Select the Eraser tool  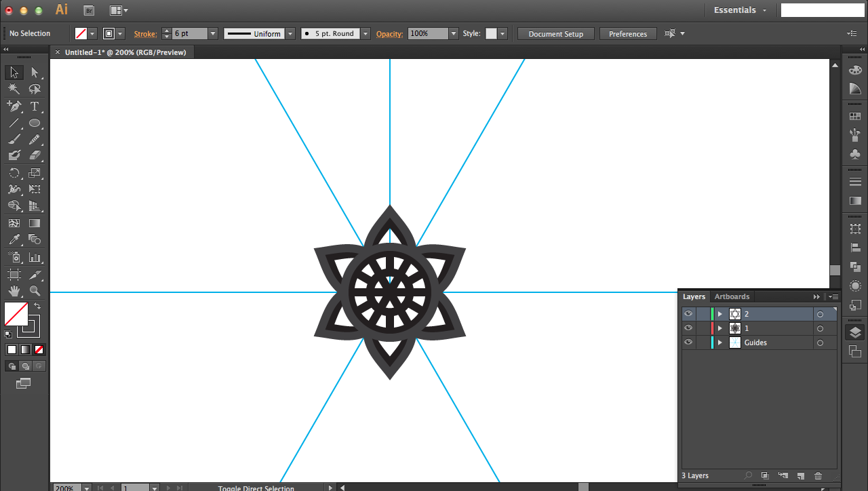coord(35,155)
